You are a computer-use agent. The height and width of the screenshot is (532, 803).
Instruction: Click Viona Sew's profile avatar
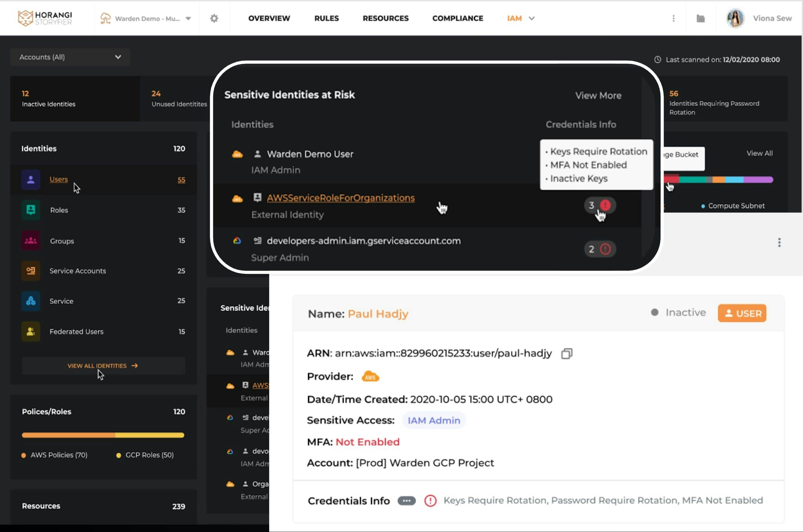point(735,18)
